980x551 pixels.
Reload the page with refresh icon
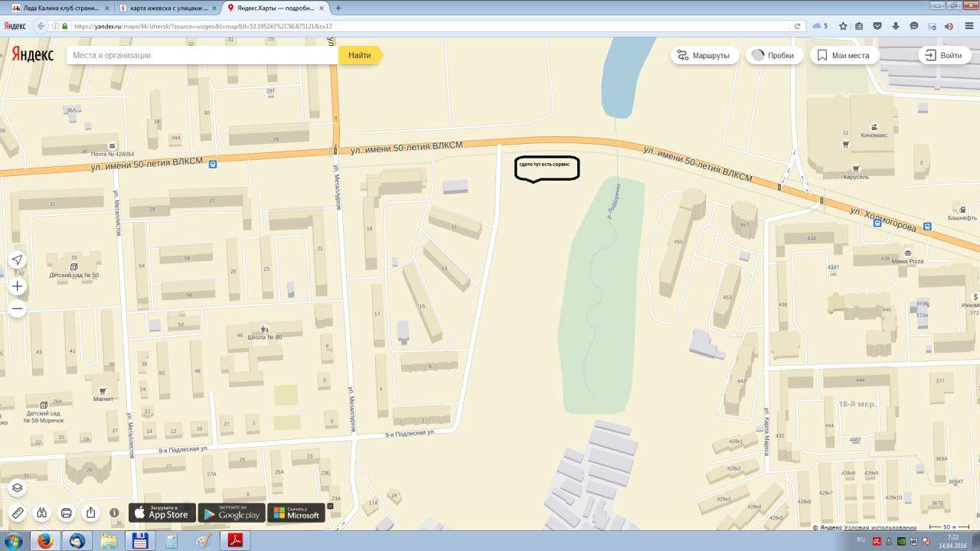point(797,26)
